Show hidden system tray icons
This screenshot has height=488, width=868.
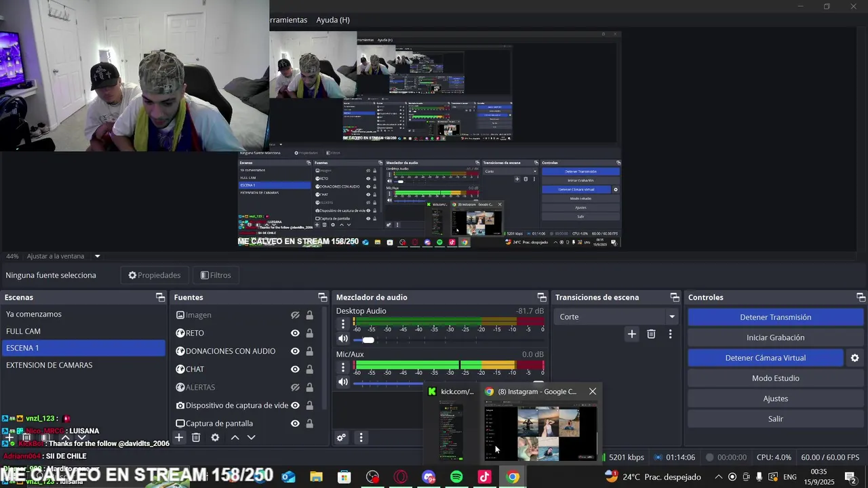(x=718, y=477)
